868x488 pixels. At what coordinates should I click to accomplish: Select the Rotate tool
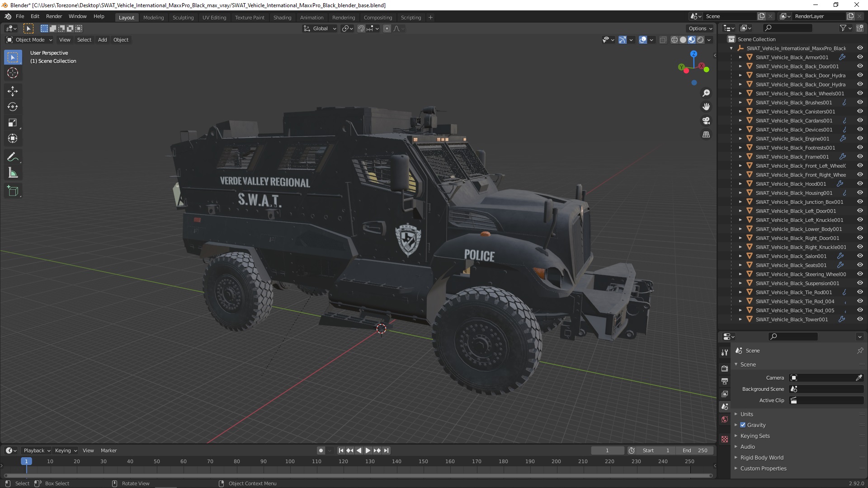pos(13,107)
